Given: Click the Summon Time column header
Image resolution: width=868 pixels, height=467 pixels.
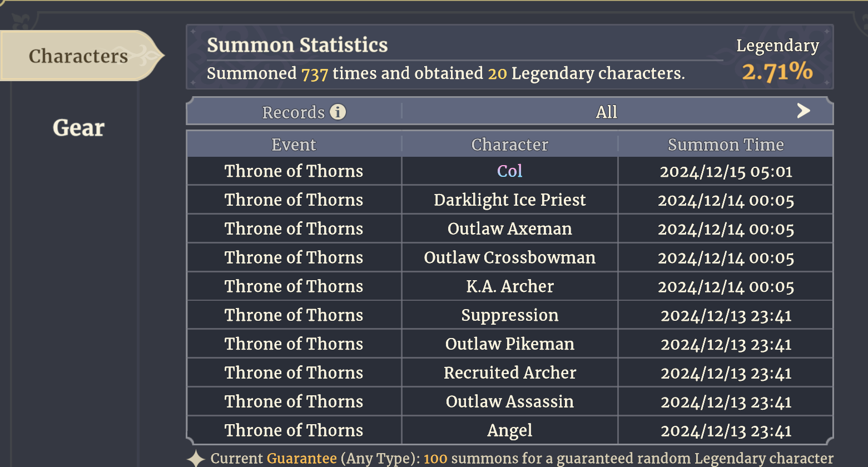Looking at the screenshot, I should pos(726,145).
